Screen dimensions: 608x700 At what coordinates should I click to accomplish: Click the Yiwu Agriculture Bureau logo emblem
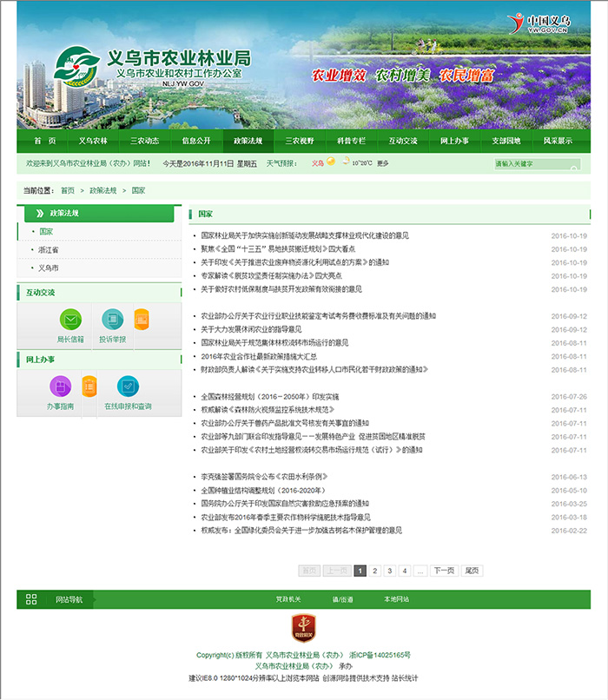pos(79,69)
